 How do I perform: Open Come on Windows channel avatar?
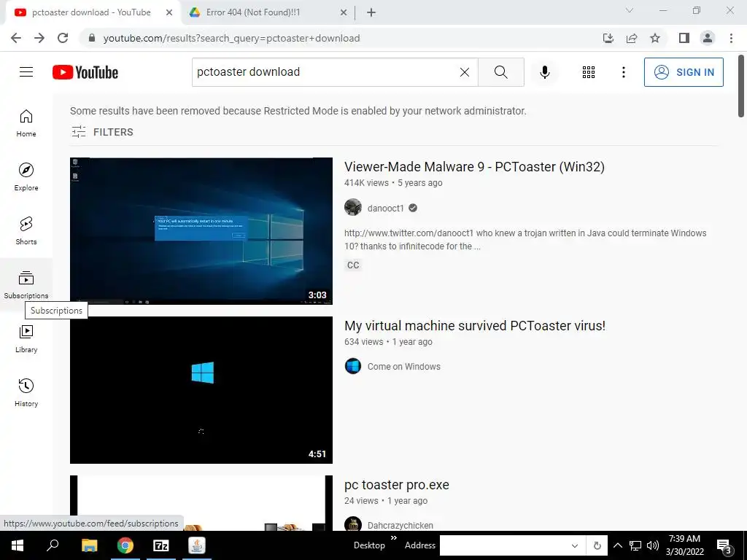click(353, 366)
